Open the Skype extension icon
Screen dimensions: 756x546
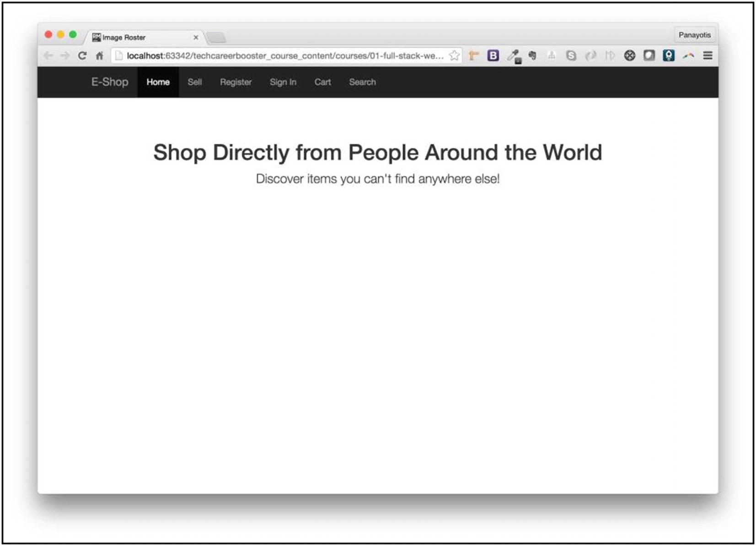(x=571, y=55)
